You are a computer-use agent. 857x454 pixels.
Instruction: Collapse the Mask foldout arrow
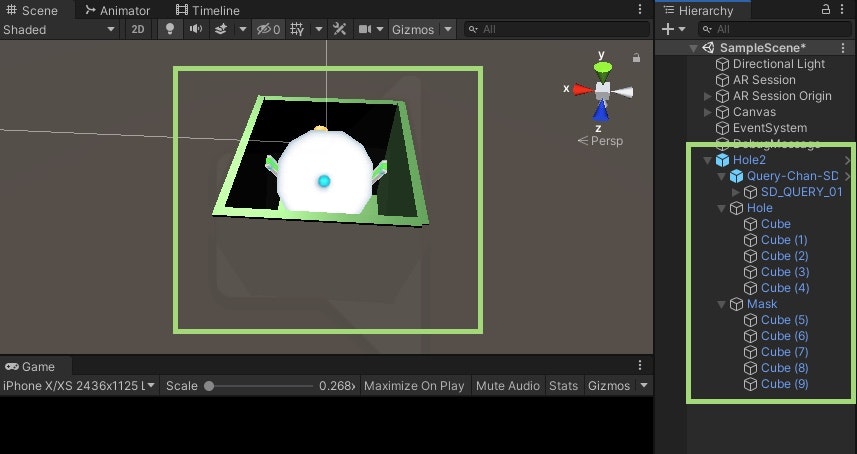(x=722, y=304)
